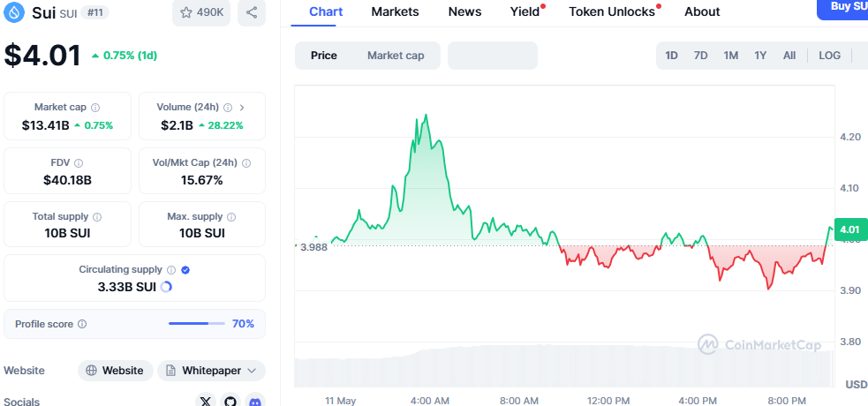The width and height of the screenshot is (868, 406).
Task: Open the Token Unlocks tab
Action: (612, 11)
